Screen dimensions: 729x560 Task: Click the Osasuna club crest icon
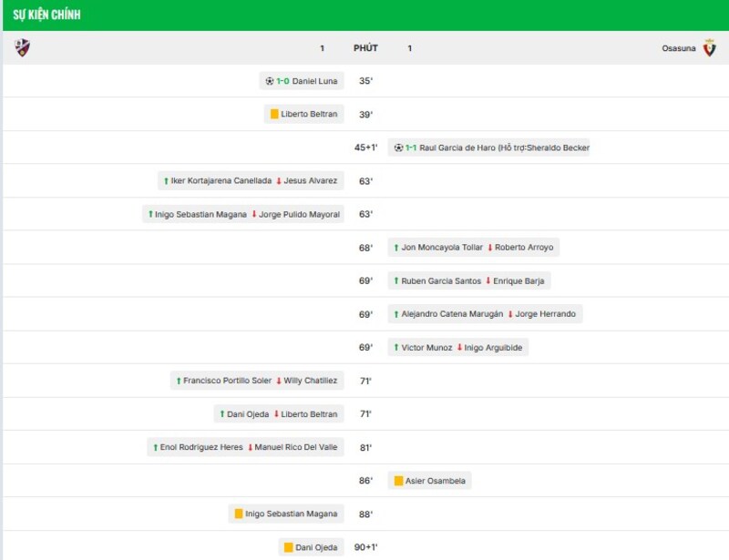[710, 48]
